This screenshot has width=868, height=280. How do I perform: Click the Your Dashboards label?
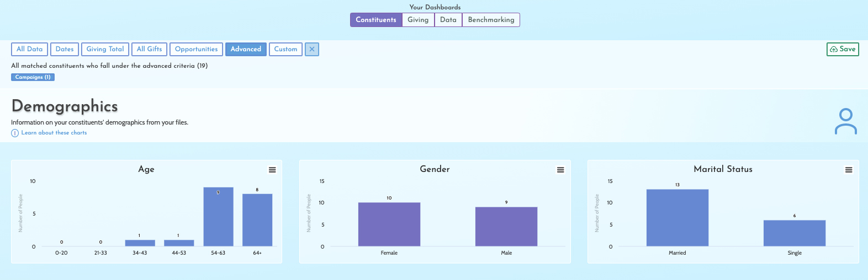point(435,7)
